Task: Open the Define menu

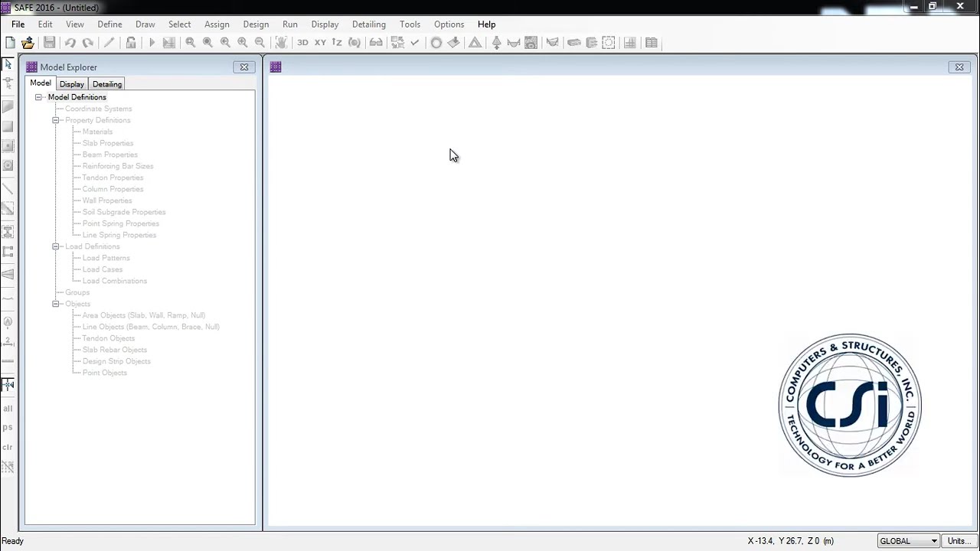Action: (109, 24)
